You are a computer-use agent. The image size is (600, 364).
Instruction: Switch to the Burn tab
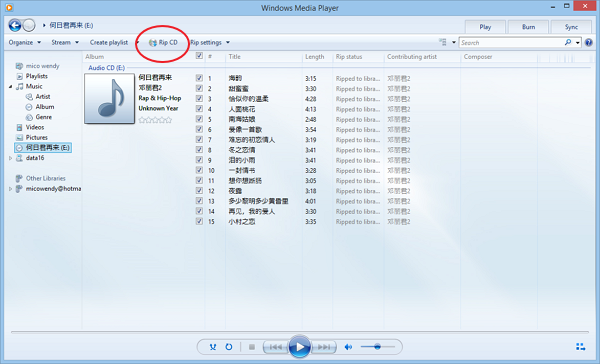pyautogui.click(x=528, y=27)
